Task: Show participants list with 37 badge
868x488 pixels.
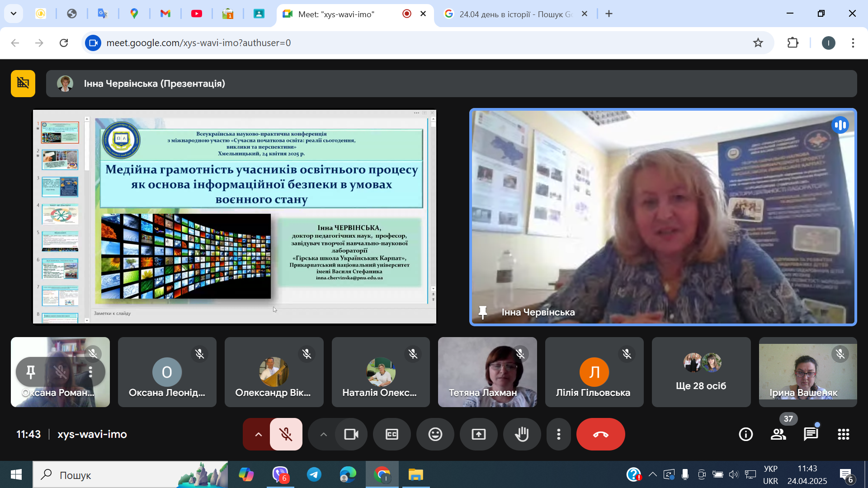Action: click(x=778, y=434)
